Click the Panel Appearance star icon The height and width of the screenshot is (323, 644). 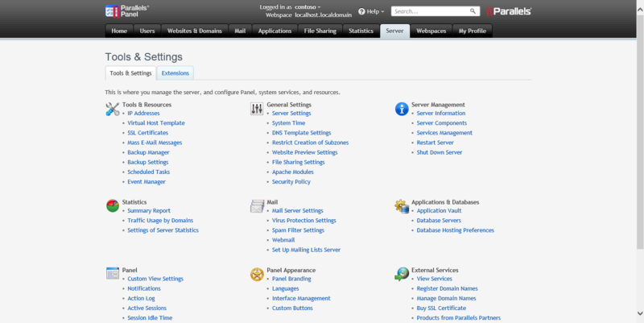pyautogui.click(x=257, y=274)
